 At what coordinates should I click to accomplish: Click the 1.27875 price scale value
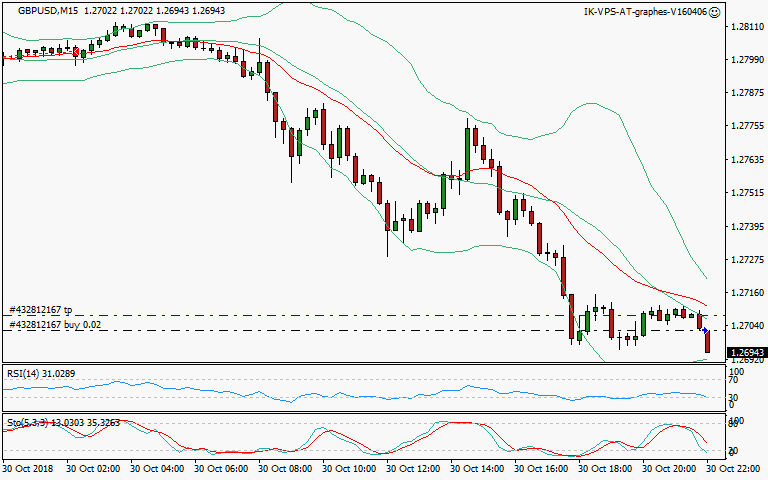pyautogui.click(x=747, y=93)
